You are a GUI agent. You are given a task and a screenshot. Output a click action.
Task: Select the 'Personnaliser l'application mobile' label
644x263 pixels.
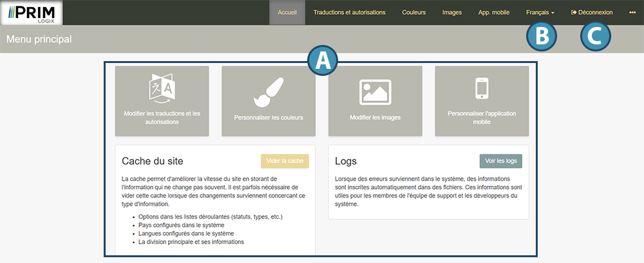482,117
